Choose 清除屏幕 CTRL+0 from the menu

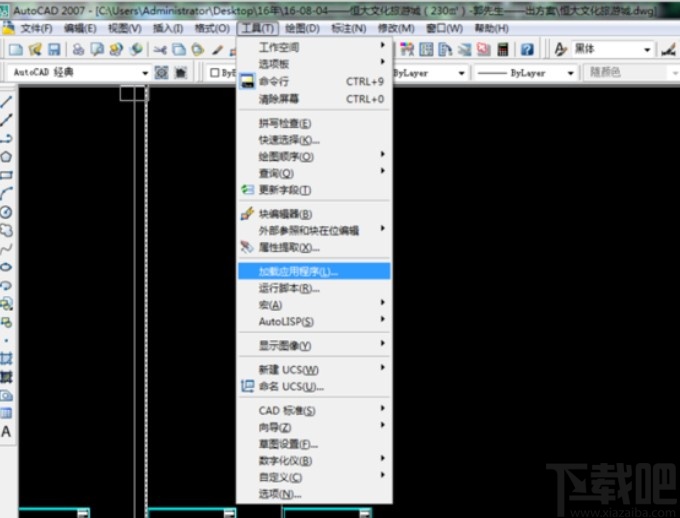coord(314,99)
